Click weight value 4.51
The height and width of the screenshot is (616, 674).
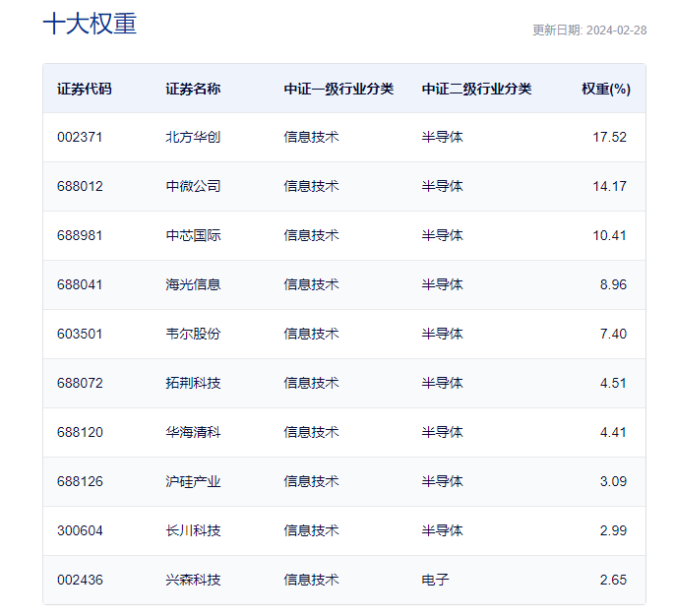[613, 383]
